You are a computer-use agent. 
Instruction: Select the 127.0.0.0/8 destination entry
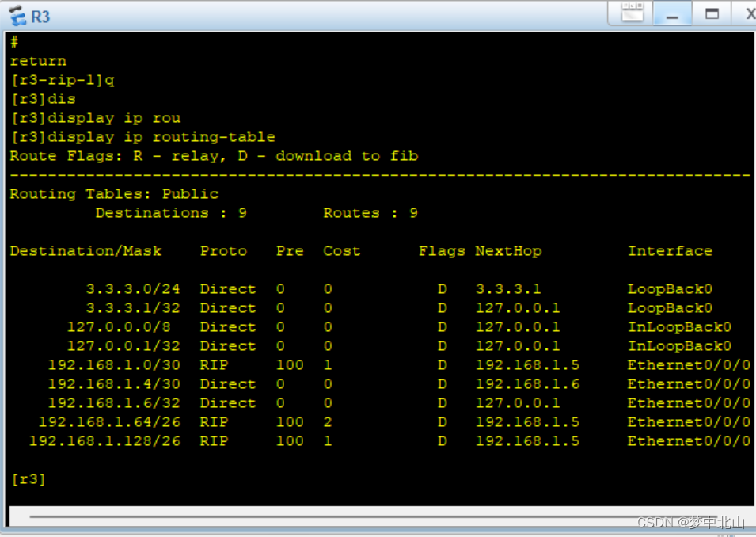click(119, 327)
